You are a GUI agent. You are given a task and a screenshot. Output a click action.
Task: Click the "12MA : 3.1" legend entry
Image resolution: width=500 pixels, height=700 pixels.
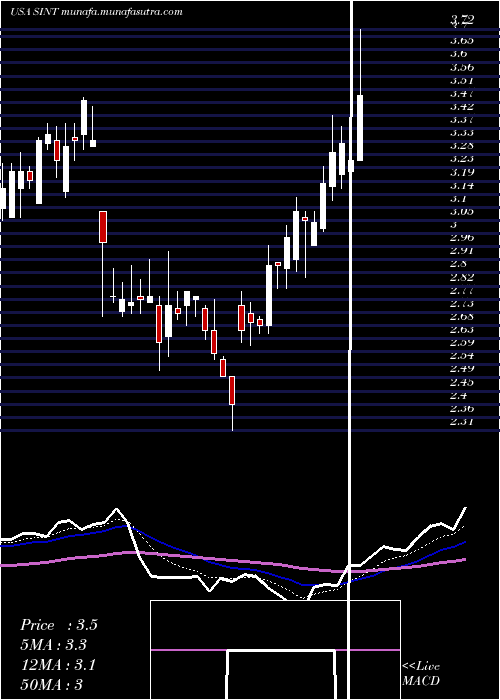[57, 665]
